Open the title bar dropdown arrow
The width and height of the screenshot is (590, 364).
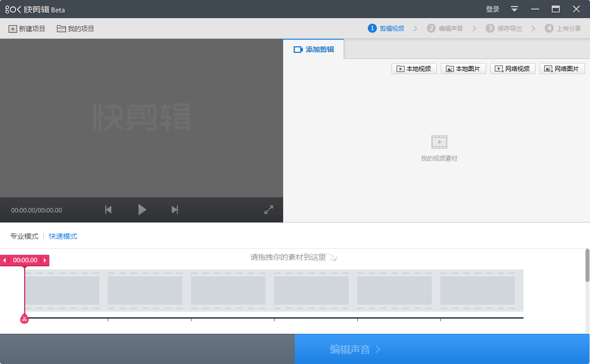pyautogui.click(x=514, y=9)
